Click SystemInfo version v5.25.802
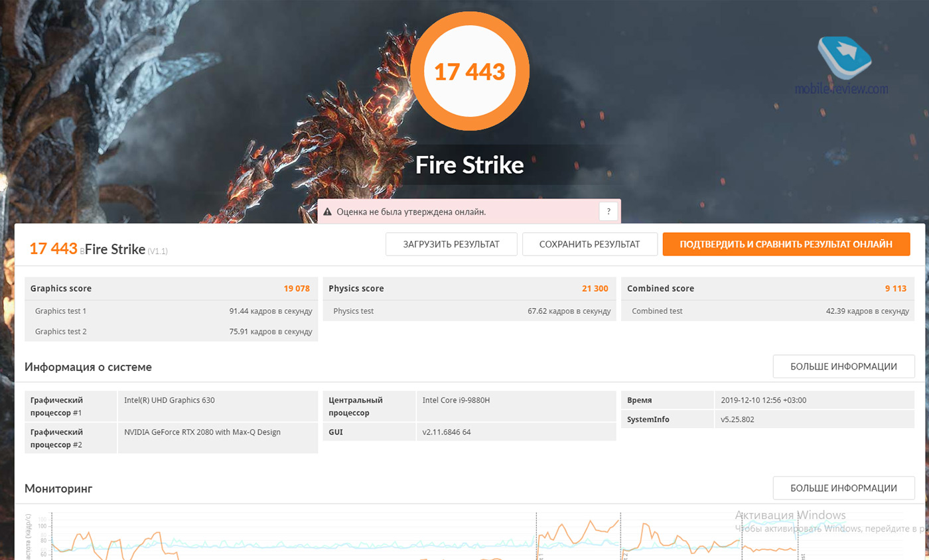This screenshot has width=929, height=560. click(x=738, y=419)
